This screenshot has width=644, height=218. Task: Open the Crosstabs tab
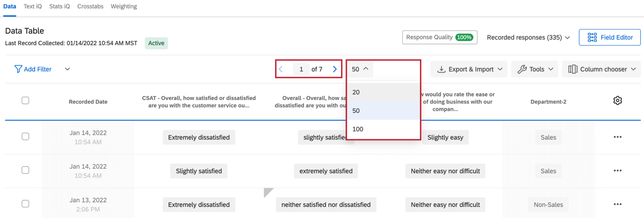point(90,6)
